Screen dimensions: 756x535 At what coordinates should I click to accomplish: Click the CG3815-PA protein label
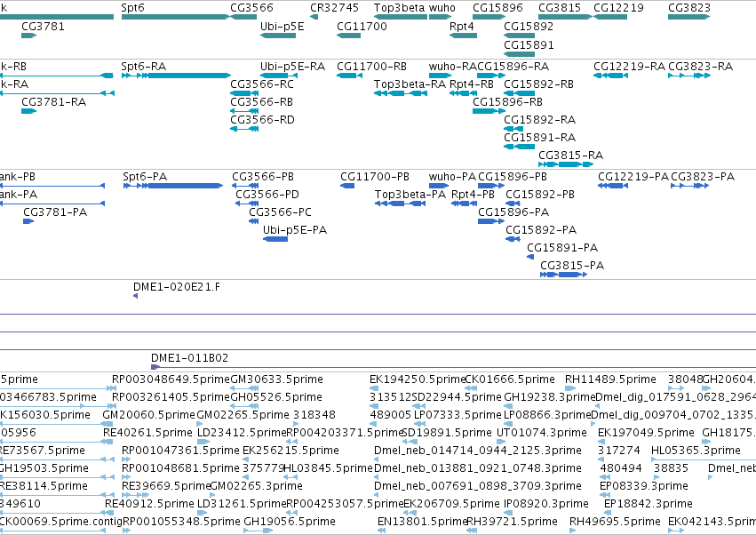tap(572, 266)
